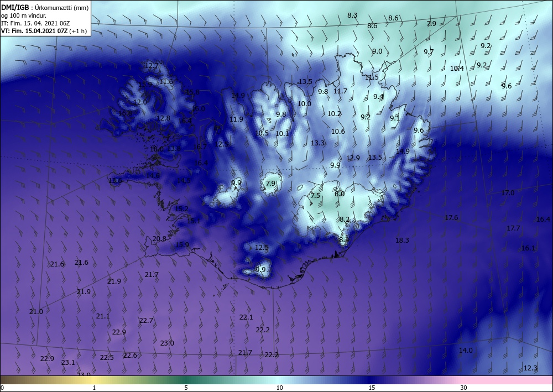Click the 16.7 value label
Screen dimensions: 553x392
tap(200, 147)
